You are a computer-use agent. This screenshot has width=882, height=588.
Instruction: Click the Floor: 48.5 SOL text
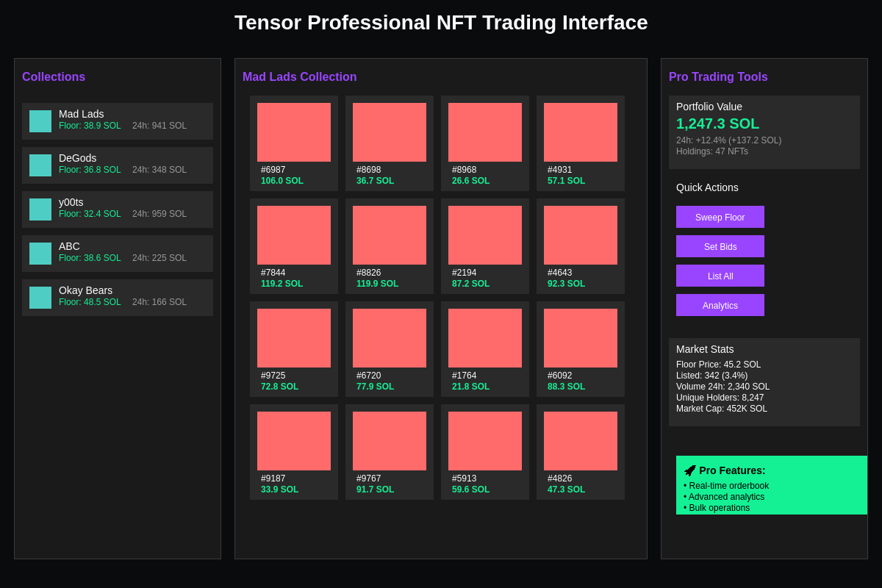(x=90, y=302)
